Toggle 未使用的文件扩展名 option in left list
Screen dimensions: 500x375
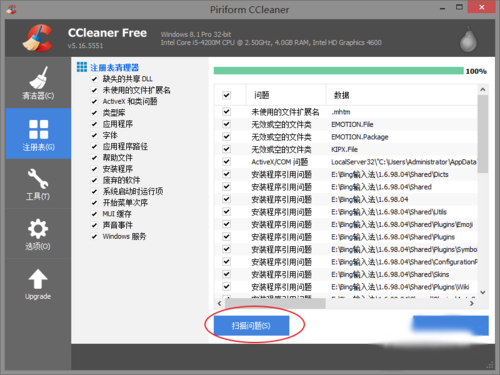click(94, 90)
